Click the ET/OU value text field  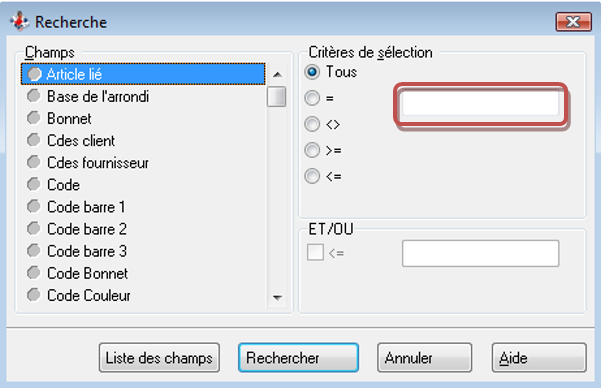click(480, 253)
